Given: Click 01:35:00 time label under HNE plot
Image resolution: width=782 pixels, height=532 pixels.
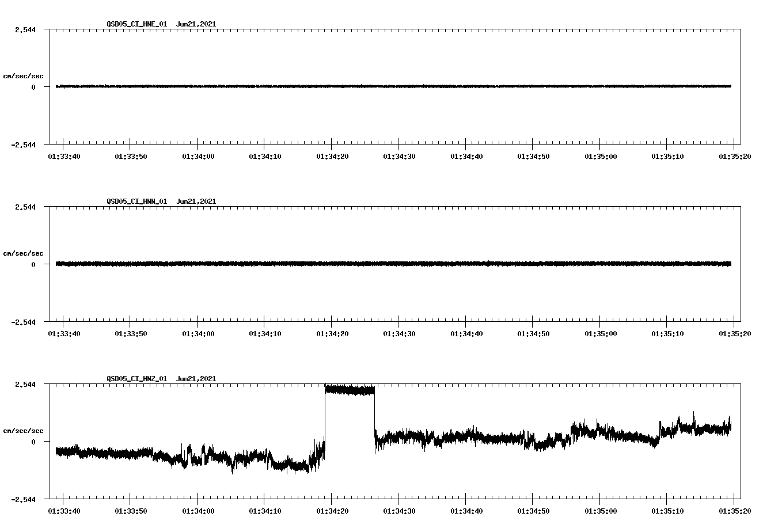Looking at the screenshot, I should 601,156.
